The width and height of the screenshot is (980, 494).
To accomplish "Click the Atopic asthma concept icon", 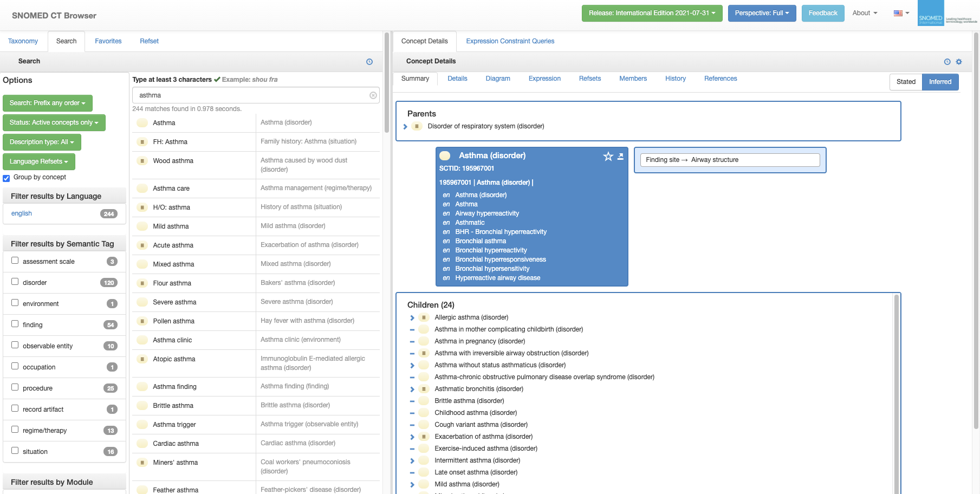I will pos(142,359).
